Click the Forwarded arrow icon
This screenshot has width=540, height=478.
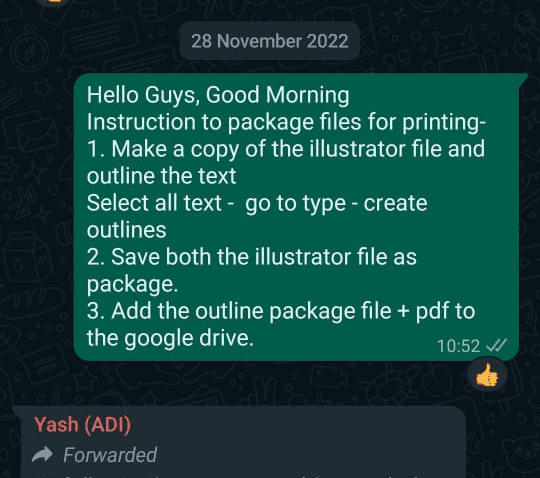point(42,455)
